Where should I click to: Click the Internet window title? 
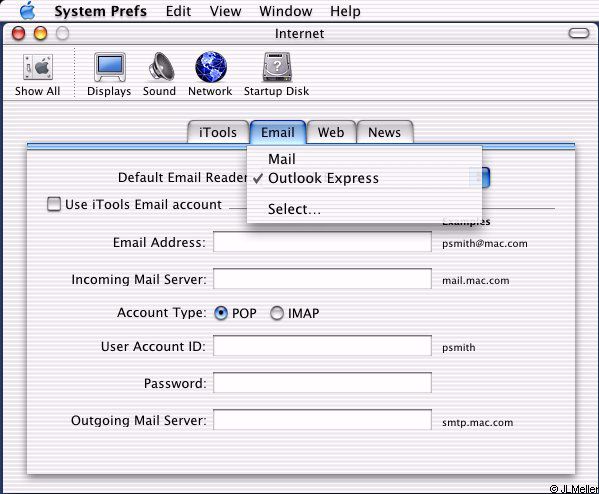pyautogui.click(x=300, y=34)
